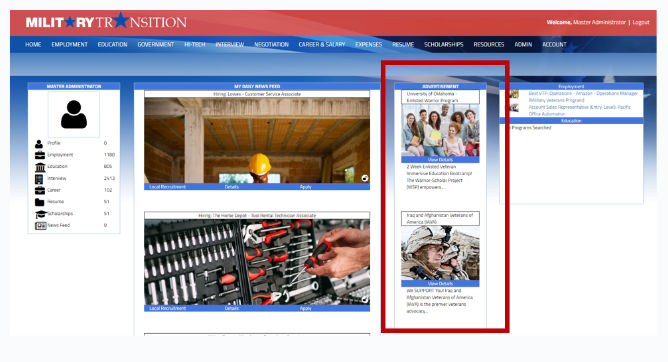Open the Interview menu
This screenshot has width=668, height=362.
pyautogui.click(x=230, y=44)
